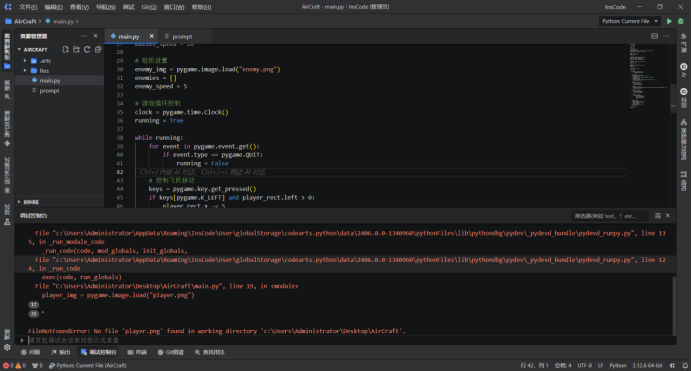The height and width of the screenshot is (371, 692).
Task: Switch to the 查找用法 (Find Usages) tab
Action: click(x=210, y=352)
